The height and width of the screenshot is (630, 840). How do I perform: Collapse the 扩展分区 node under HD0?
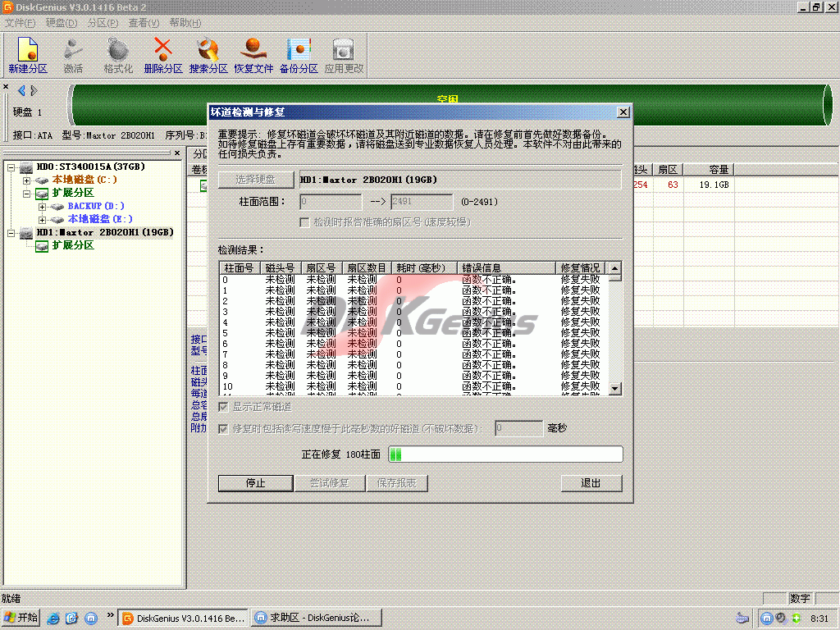[x=26, y=194]
